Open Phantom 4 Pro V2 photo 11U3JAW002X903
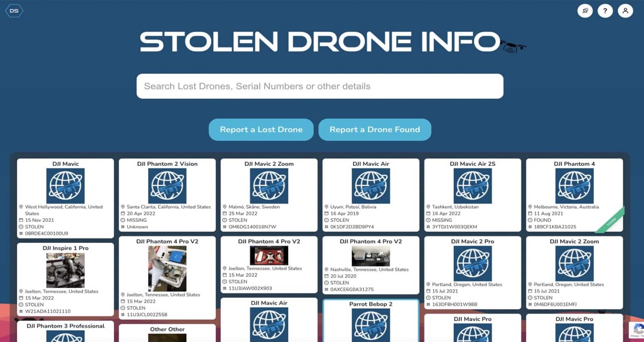 point(269,256)
